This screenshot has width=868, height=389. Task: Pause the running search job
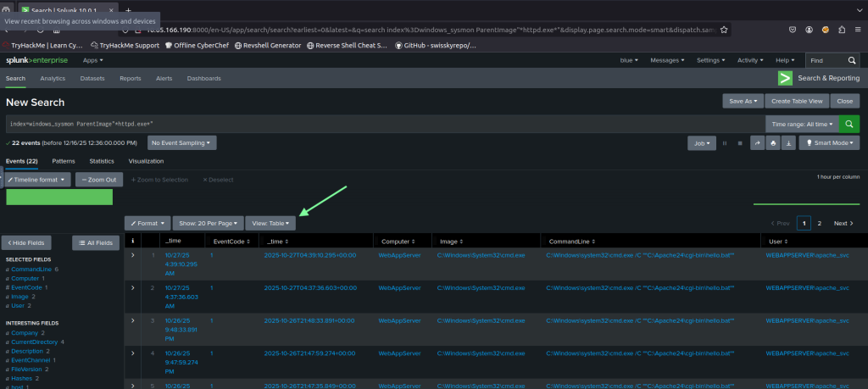pyautogui.click(x=725, y=143)
